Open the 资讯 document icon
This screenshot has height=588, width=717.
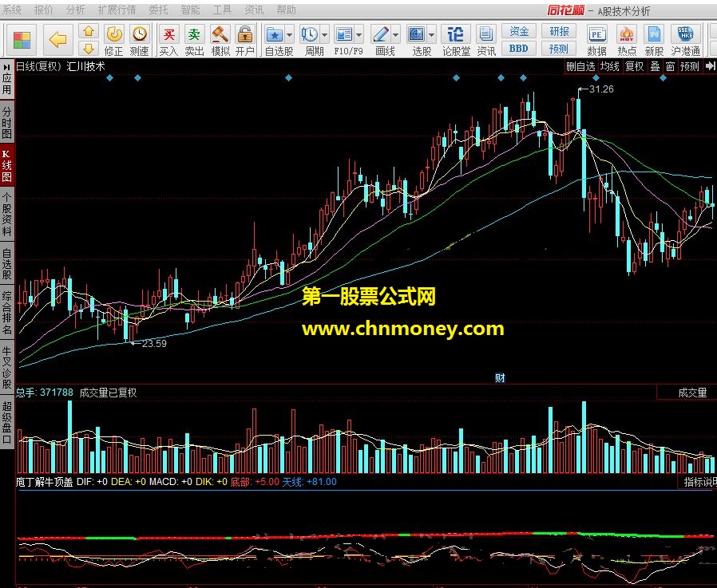click(x=485, y=35)
